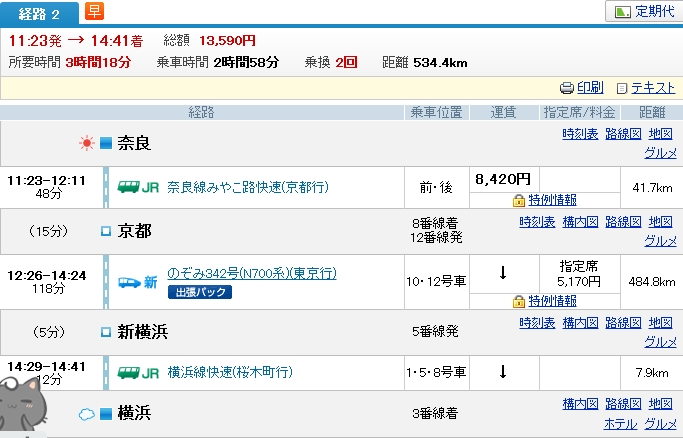The width and height of the screenshot is (683, 438).
Task: Click the lock icon in the 指定席 5,170円 row
Action: click(518, 301)
